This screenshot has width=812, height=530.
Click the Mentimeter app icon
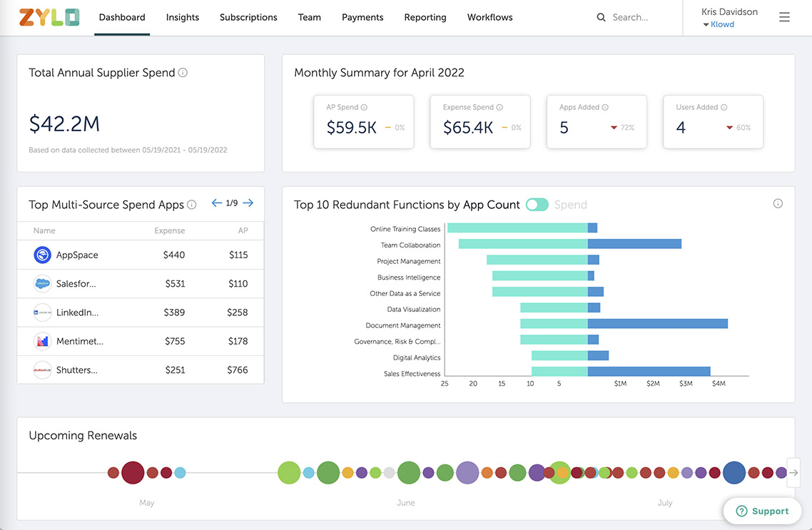(x=43, y=341)
